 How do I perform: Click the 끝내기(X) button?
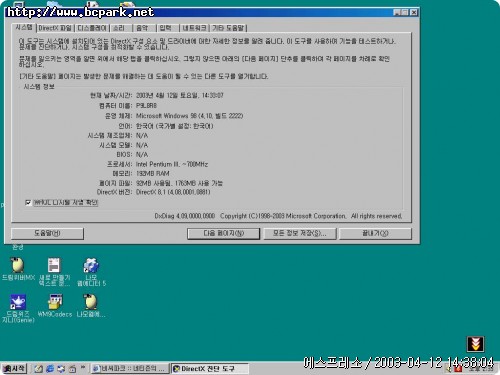(375, 233)
